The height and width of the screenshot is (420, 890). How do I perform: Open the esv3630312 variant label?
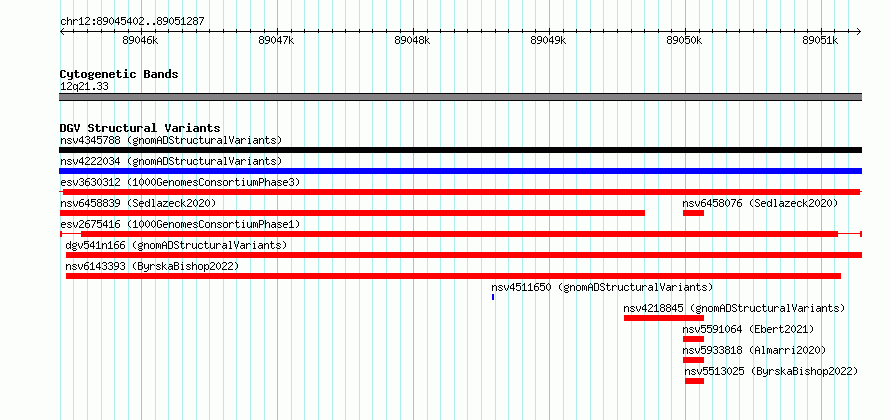180,182
